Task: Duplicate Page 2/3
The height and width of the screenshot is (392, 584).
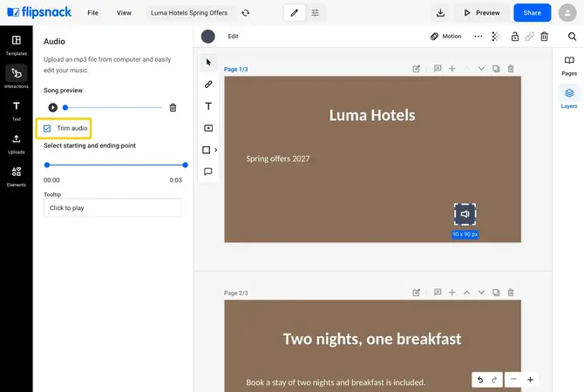Action: (496, 293)
